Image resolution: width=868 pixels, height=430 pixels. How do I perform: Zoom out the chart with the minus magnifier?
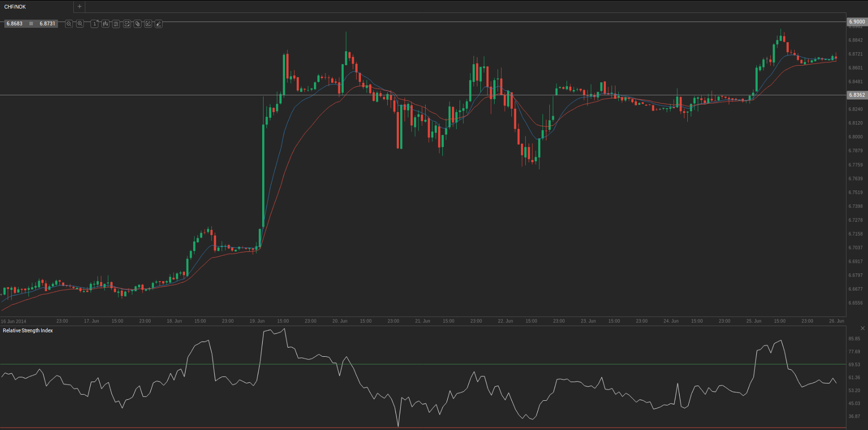pyautogui.click(x=69, y=23)
